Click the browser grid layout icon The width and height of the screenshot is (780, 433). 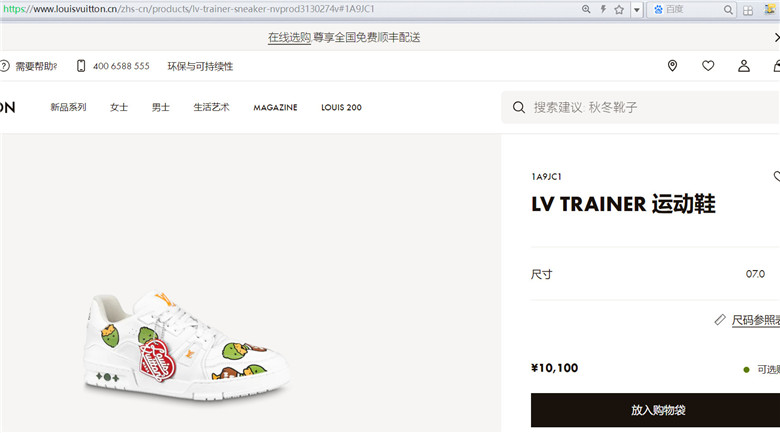pos(748,10)
